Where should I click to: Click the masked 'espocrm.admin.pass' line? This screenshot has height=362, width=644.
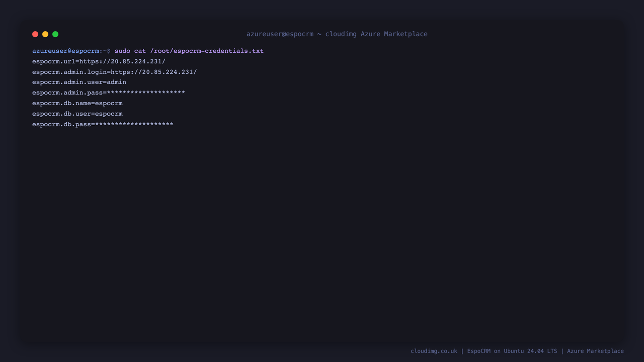(x=109, y=93)
